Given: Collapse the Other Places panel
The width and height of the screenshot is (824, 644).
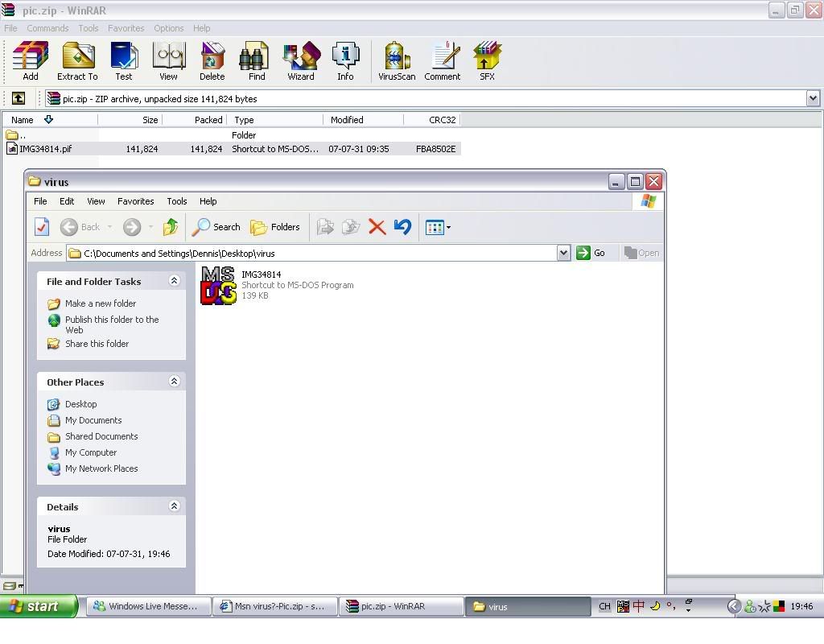Looking at the screenshot, I should (x=174, y=382).
